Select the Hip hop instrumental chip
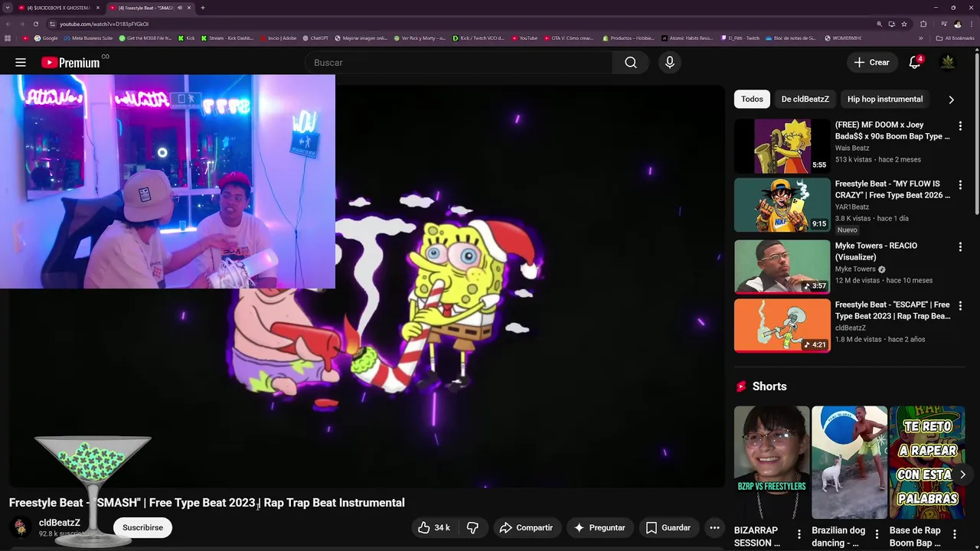This screenshot has width=980, height=551. pyautogui.click(x=885, y=99)
